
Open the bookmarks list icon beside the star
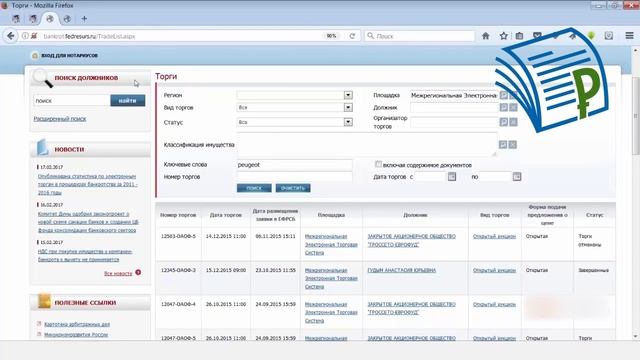pos(519,36)
